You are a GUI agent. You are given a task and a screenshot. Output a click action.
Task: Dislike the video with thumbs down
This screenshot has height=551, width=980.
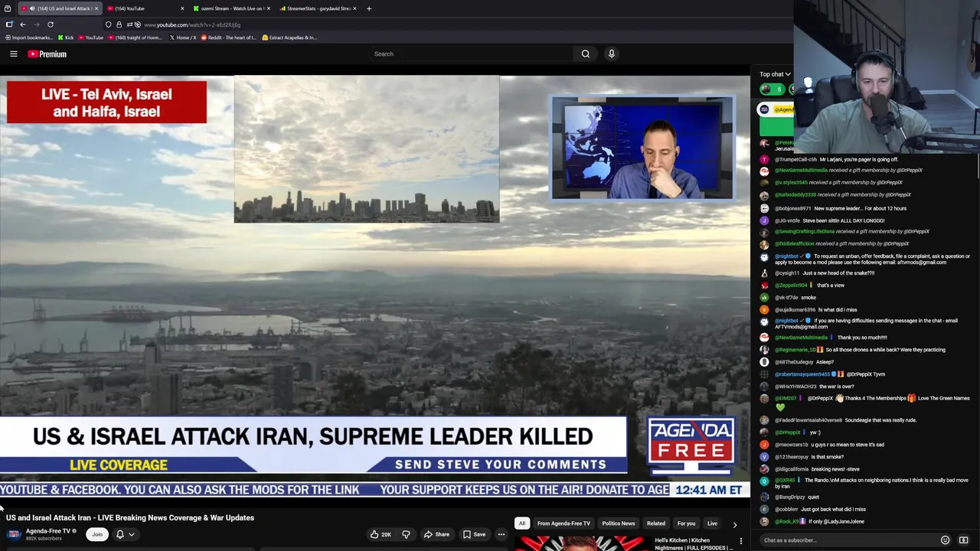406,534
